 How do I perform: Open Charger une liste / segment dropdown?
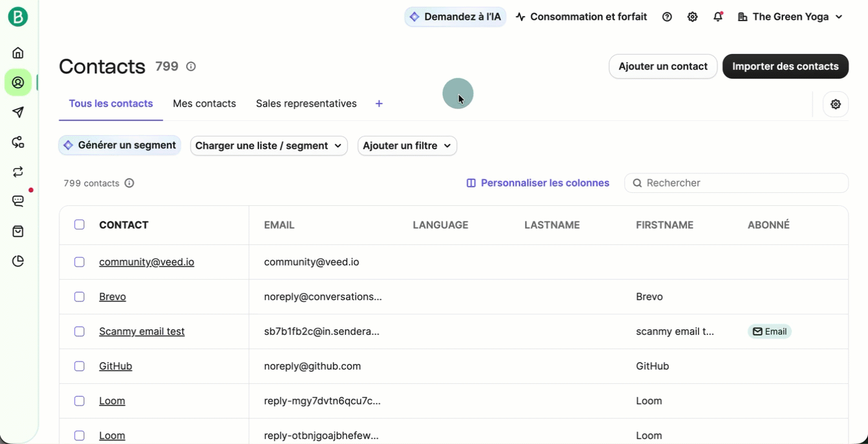point(268,146)
